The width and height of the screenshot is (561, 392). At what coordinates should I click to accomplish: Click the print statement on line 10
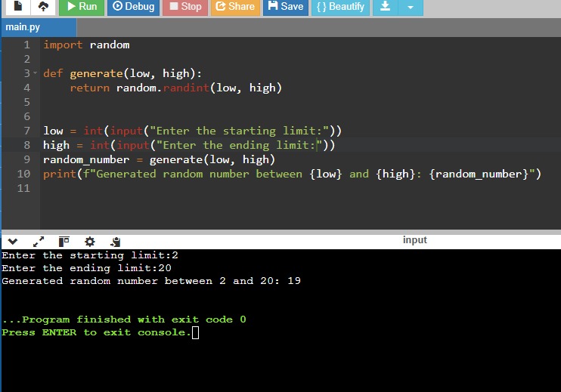click(292, 174)
